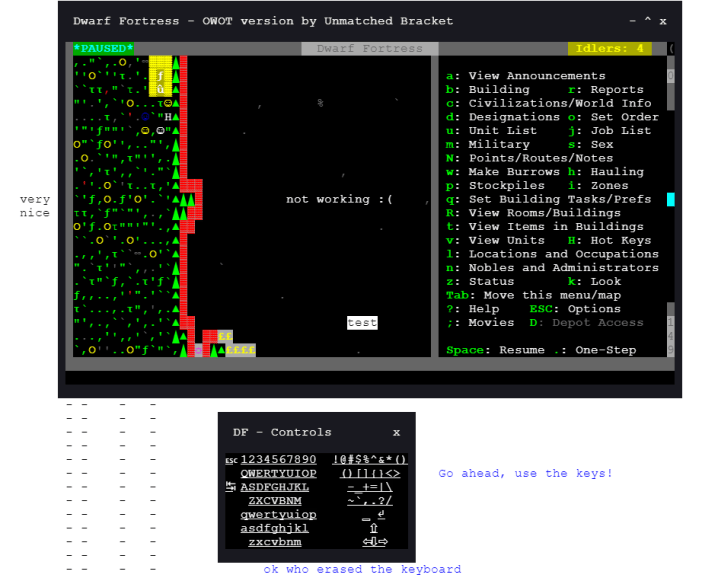This screenshot has height=581, width=702.
Task: Open ?: Help
Action: click(x=472, y=309)
